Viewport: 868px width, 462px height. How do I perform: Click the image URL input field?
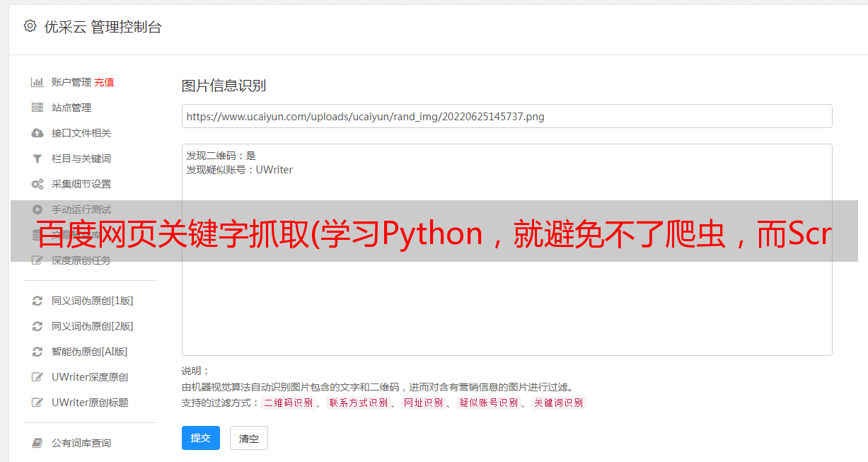[507, 116]
